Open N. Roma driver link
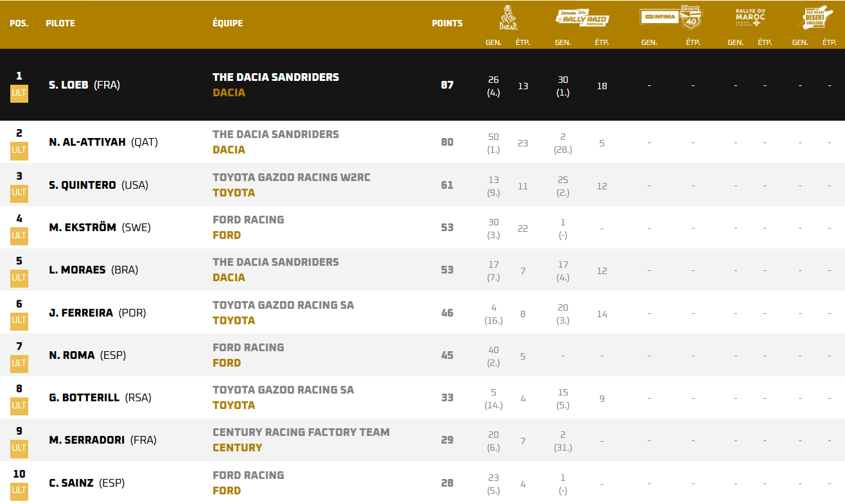Screen dimensions: 845x504 coord(72,355)
